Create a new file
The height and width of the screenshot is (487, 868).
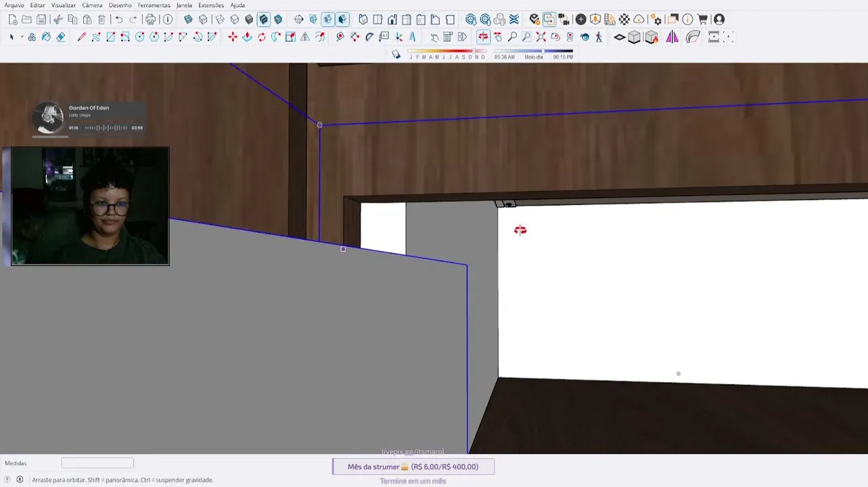click(13, 20)
